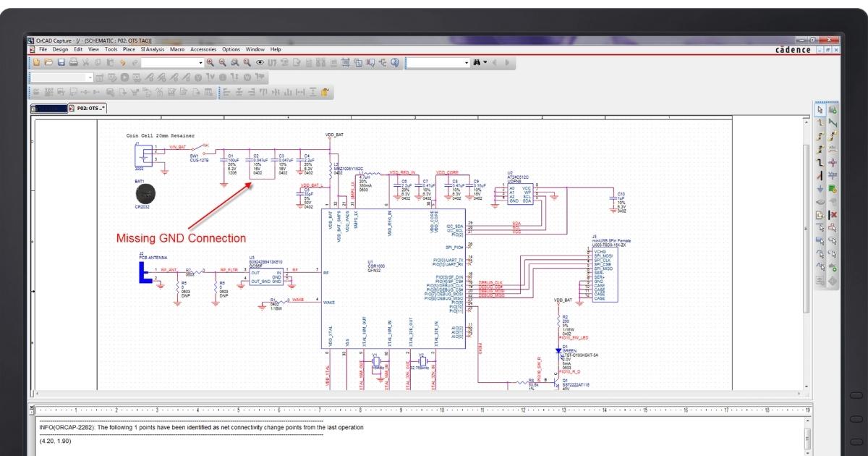
Task: Print the schematic with the printer icon
Action: (x=73, y=62)
